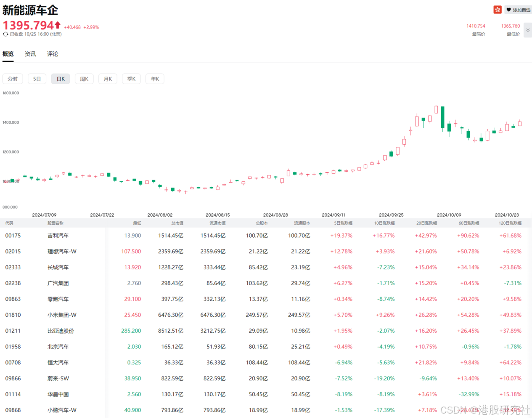Select the 分时 chart period
This screenshot has width=532, height=419.
click(13, 79)
